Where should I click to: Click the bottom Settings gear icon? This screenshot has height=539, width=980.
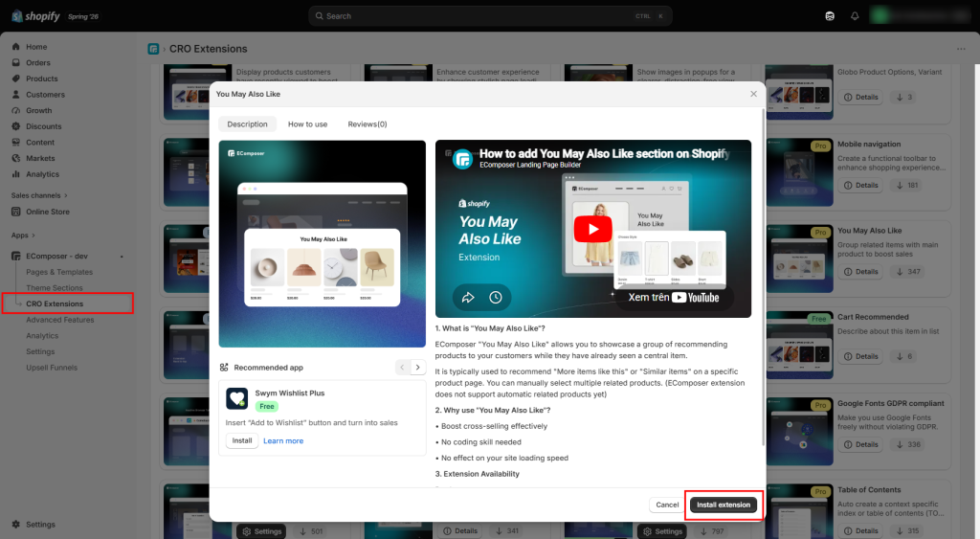[15, 525]
